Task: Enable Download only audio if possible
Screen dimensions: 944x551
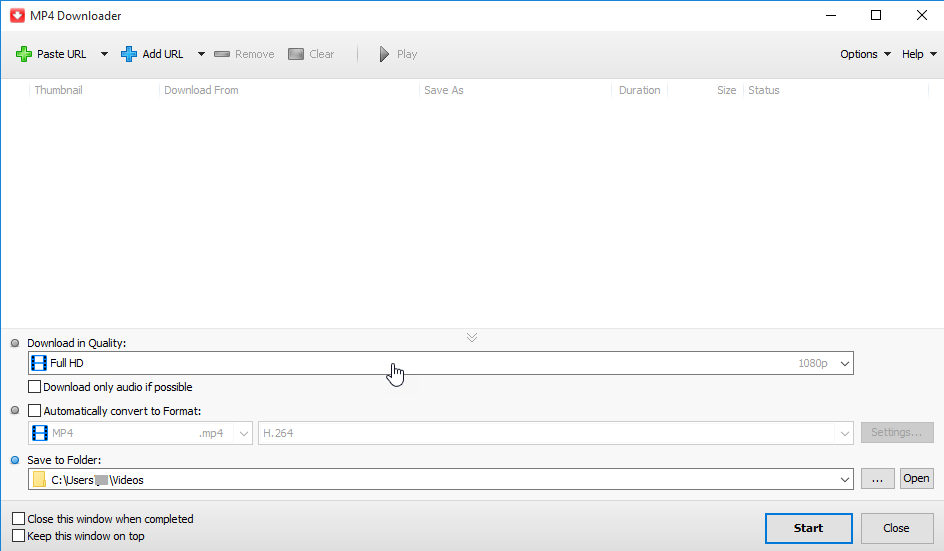Action: pos(34,387)
